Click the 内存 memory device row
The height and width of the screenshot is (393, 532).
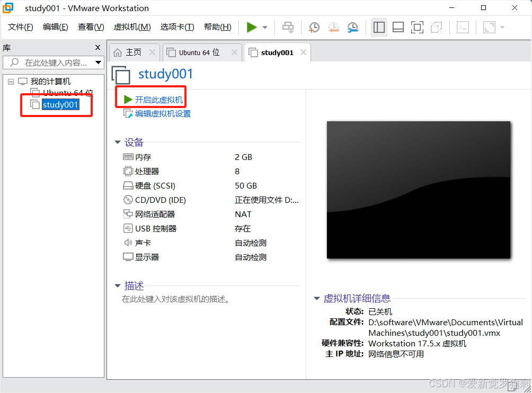coord(211,157)
